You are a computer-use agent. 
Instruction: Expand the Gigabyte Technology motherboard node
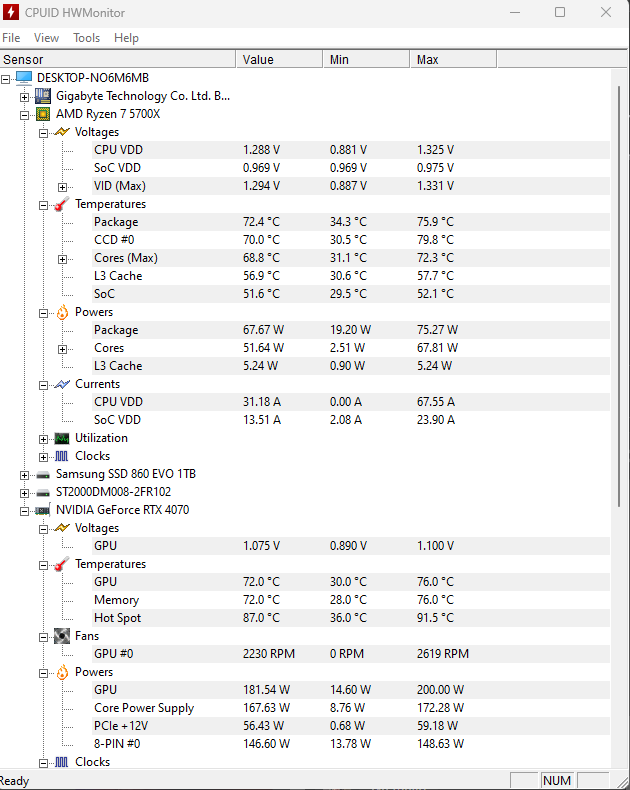coord(25,97)
